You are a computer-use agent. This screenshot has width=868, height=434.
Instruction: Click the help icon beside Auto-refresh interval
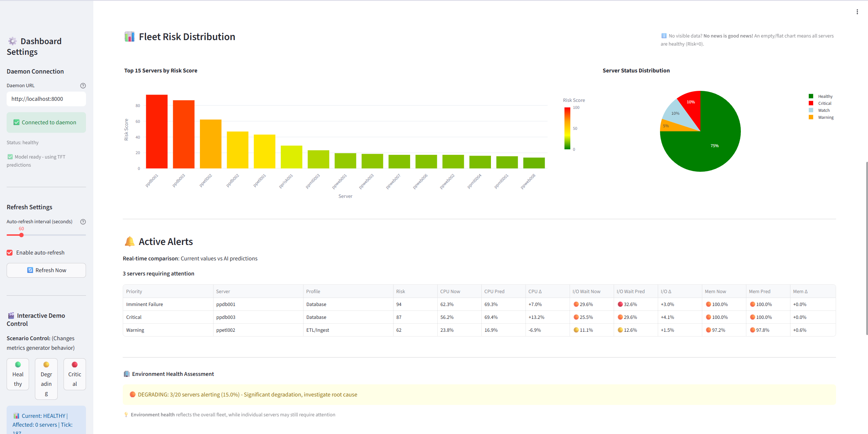click(x=83, y=221)
